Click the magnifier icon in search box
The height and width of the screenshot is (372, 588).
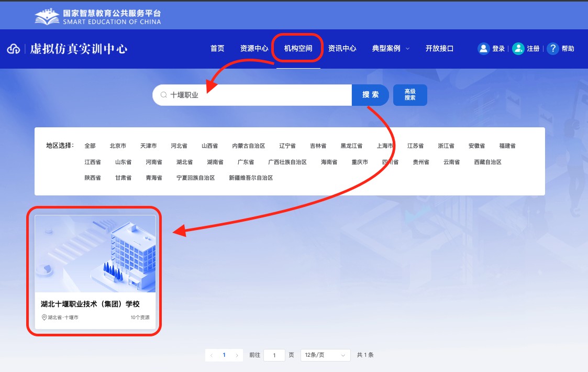pyautogui.click(x=163, y=95)
